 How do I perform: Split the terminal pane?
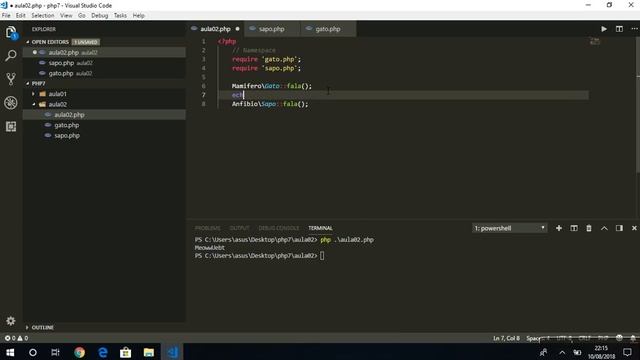[574, 228]
